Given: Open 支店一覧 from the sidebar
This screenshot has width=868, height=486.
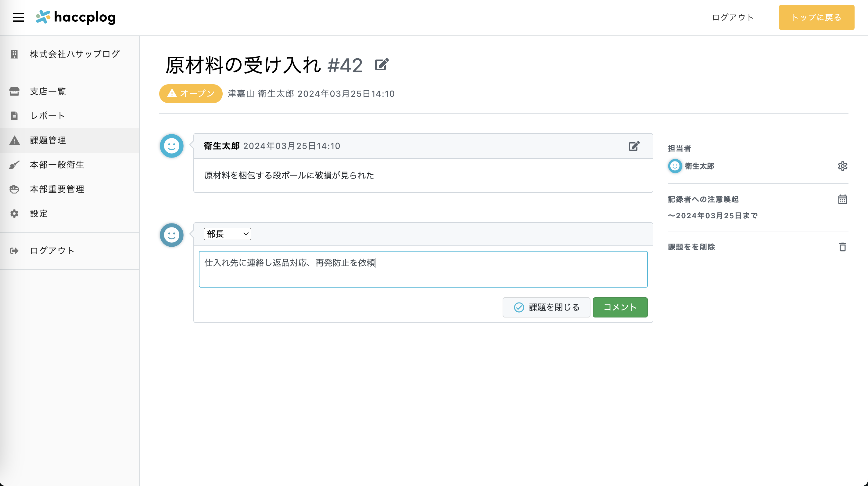Looking at the screenshot, I should (x=48, y=91).
